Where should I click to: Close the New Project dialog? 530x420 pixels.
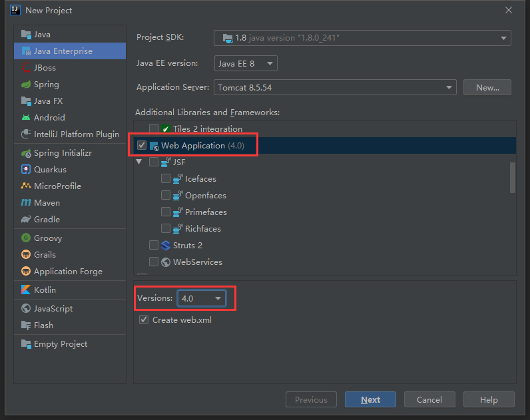[509, 10]
